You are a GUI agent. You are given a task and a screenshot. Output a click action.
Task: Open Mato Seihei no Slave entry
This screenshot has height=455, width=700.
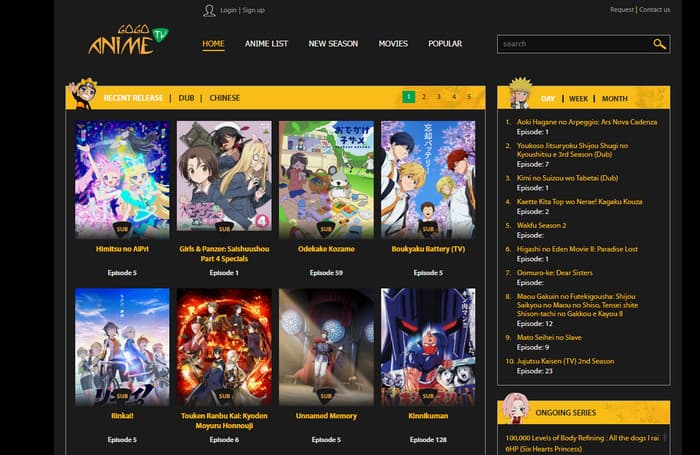(549, 337)
